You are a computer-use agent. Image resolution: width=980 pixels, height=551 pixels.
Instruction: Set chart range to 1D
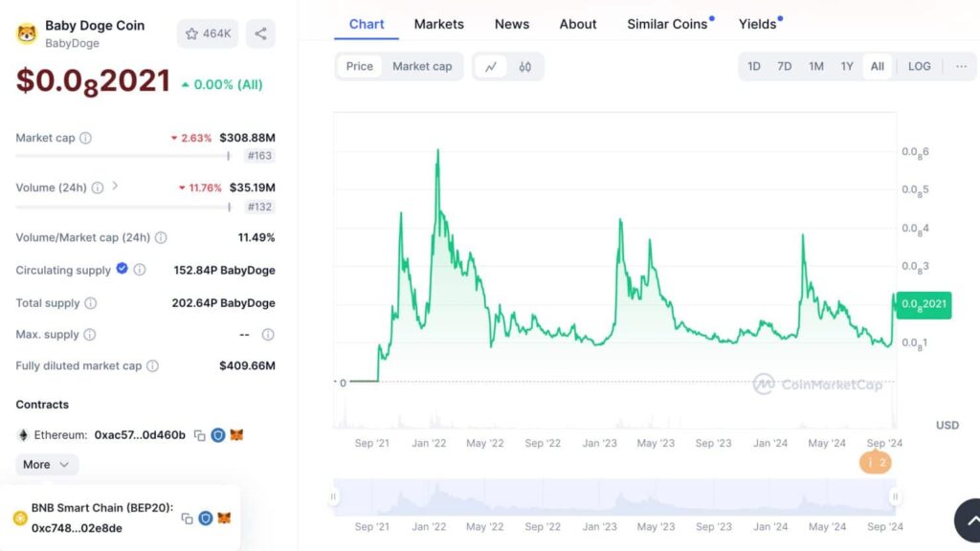click(x=754, y=66)
